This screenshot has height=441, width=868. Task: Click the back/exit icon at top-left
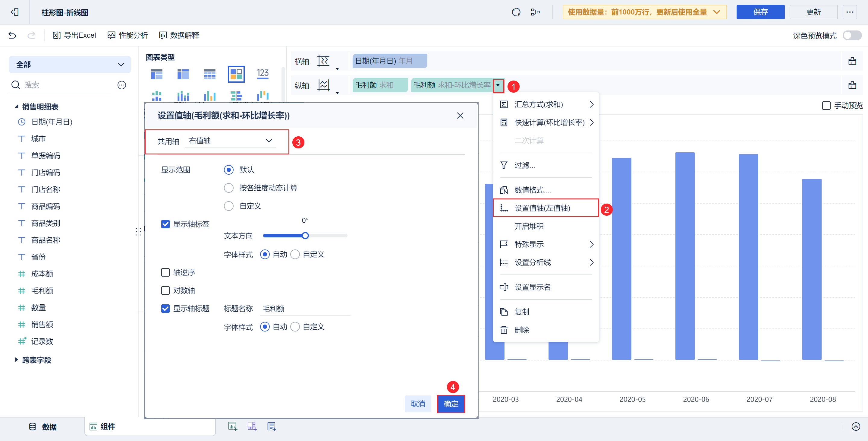pos(14,12)
